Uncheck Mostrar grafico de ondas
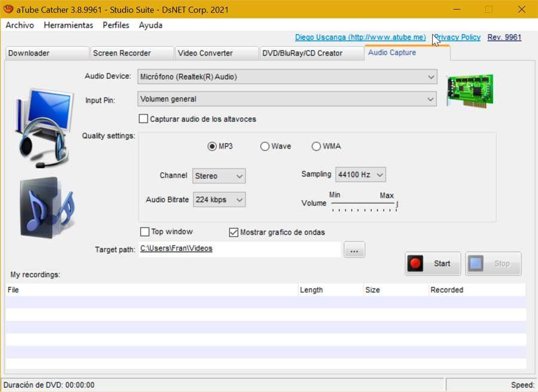Viewport: 538px width, 392px height. pos(233,232)
